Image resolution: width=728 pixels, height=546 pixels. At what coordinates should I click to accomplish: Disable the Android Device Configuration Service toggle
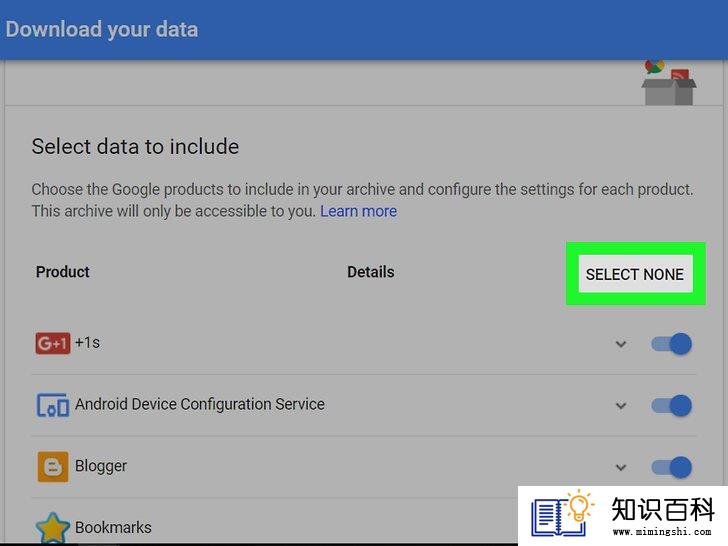(671, 406)
